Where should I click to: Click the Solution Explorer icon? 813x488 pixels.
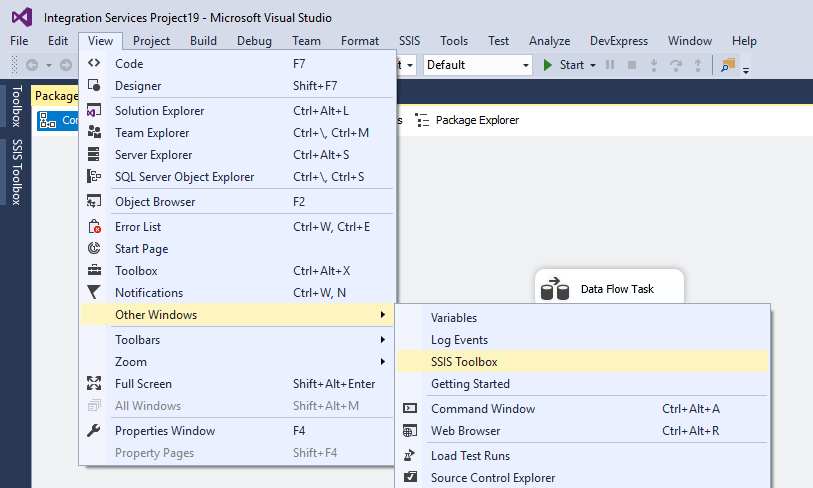(94, 110)
